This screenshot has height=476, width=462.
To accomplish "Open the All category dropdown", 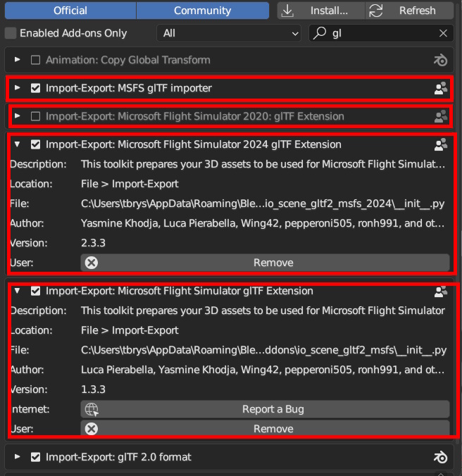I will click(x=229, y=33).
